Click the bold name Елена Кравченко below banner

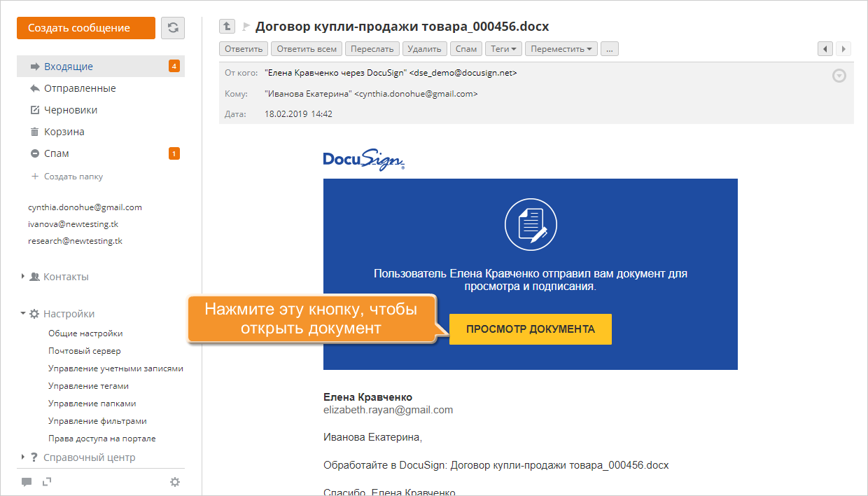[367, 397]
